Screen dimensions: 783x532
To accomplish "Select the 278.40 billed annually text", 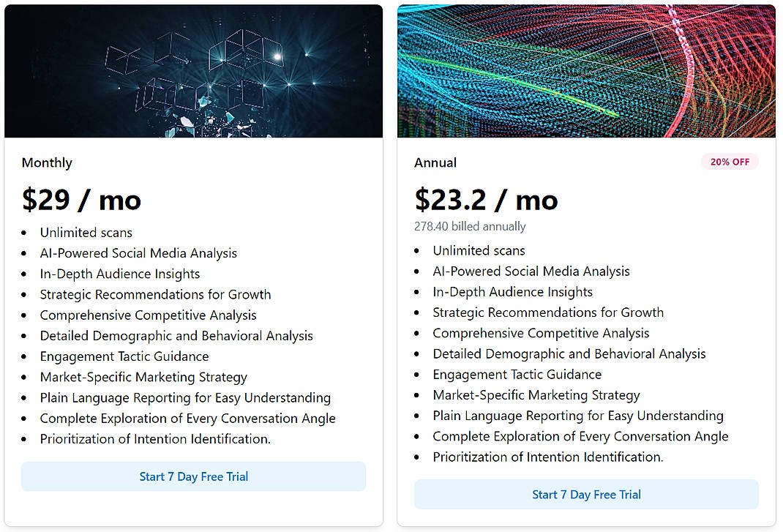I will 470,226.
